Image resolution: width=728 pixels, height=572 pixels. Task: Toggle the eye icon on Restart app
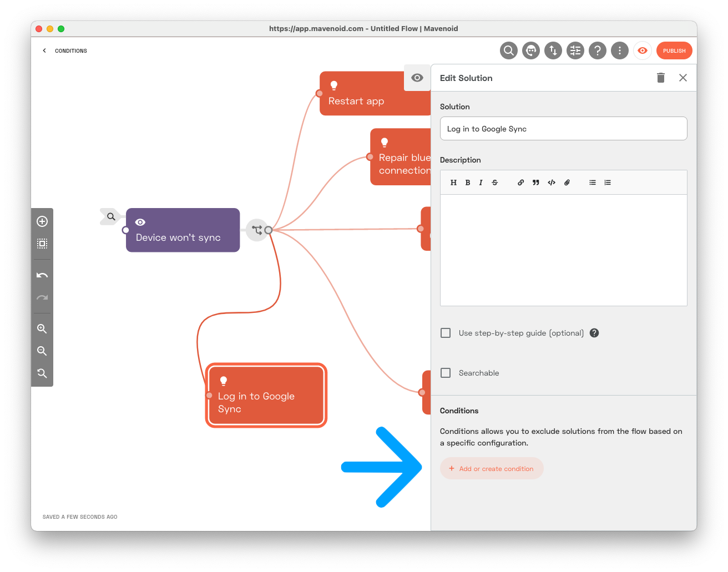click(417, 78)
